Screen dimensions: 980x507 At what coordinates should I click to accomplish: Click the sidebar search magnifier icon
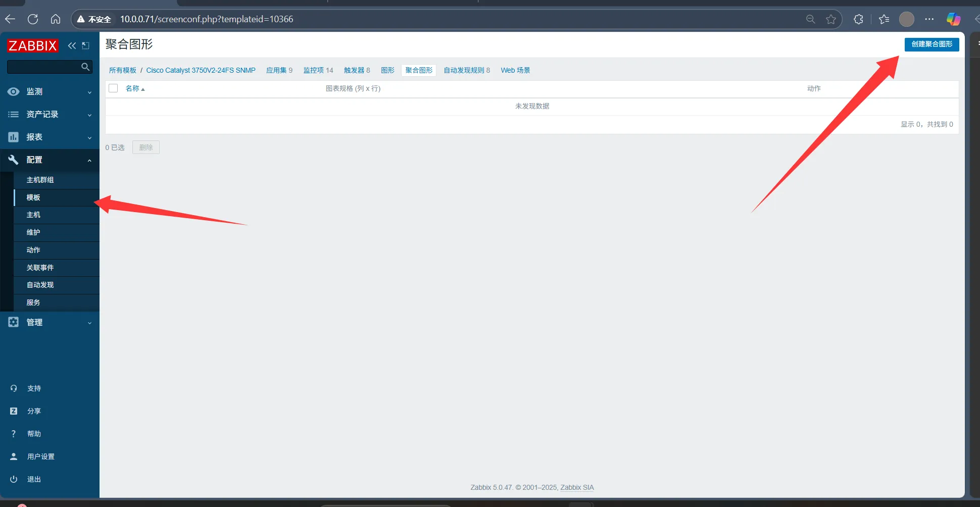[85, 67]
